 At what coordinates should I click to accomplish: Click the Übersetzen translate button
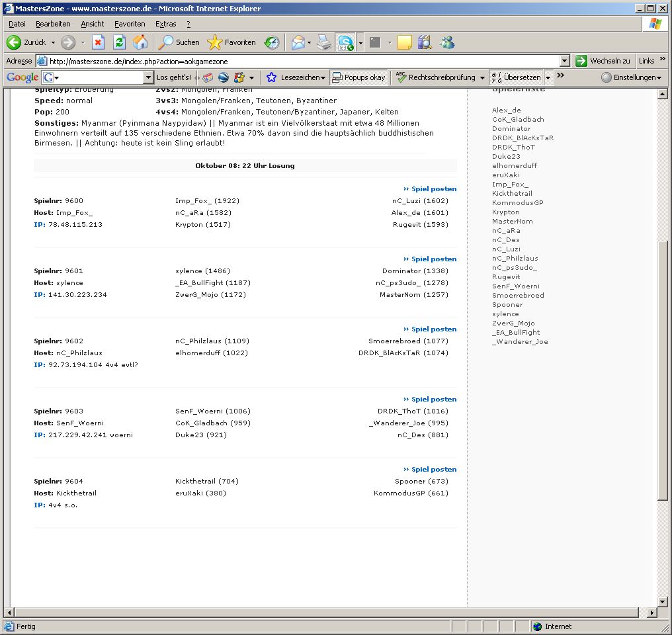click(x=517, y=77)
